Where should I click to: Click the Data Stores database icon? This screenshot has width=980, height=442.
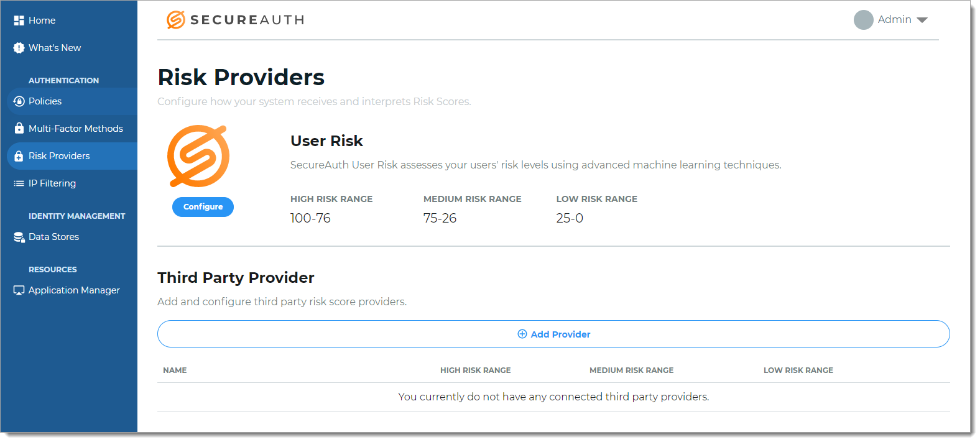tap(17, 236)
